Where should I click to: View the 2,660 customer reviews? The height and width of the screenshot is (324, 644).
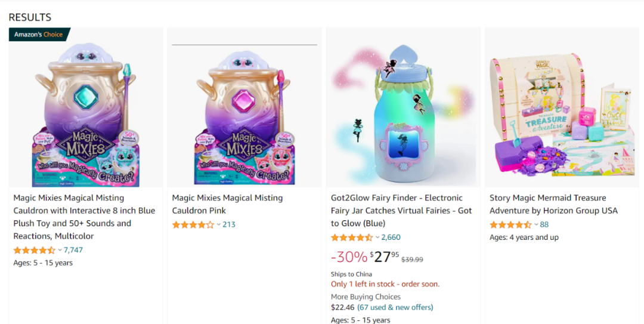[x=391, y=237]
